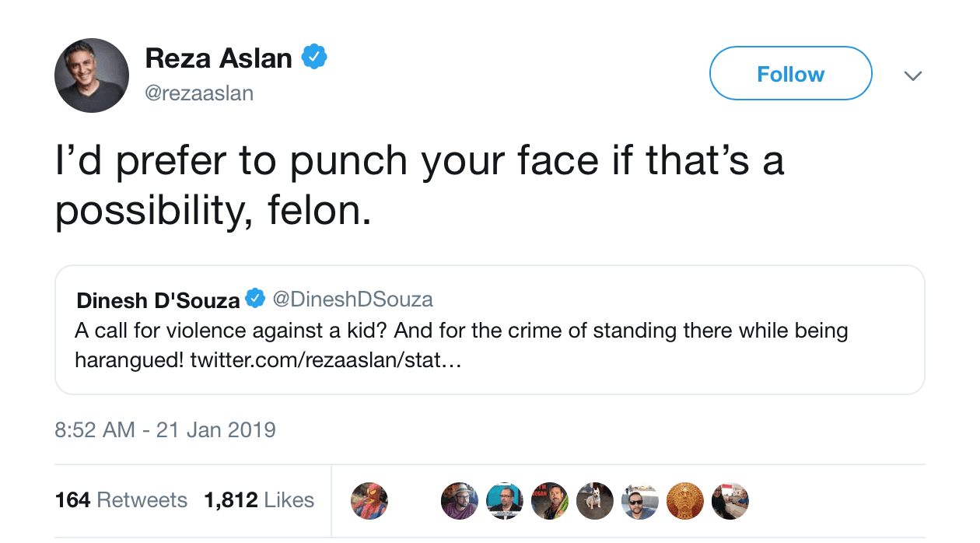Click the avatar of man wearing hat
Screen dimensions: 980x543
pyautogui.click(x=459, y=500)
